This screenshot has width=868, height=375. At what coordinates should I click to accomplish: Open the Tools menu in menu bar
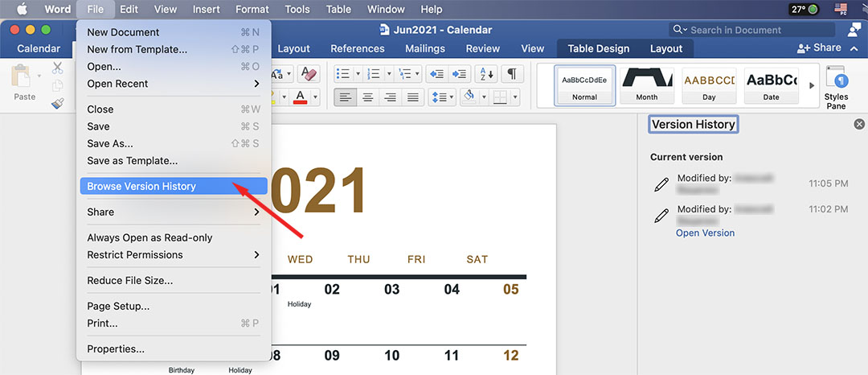point(297,10)
